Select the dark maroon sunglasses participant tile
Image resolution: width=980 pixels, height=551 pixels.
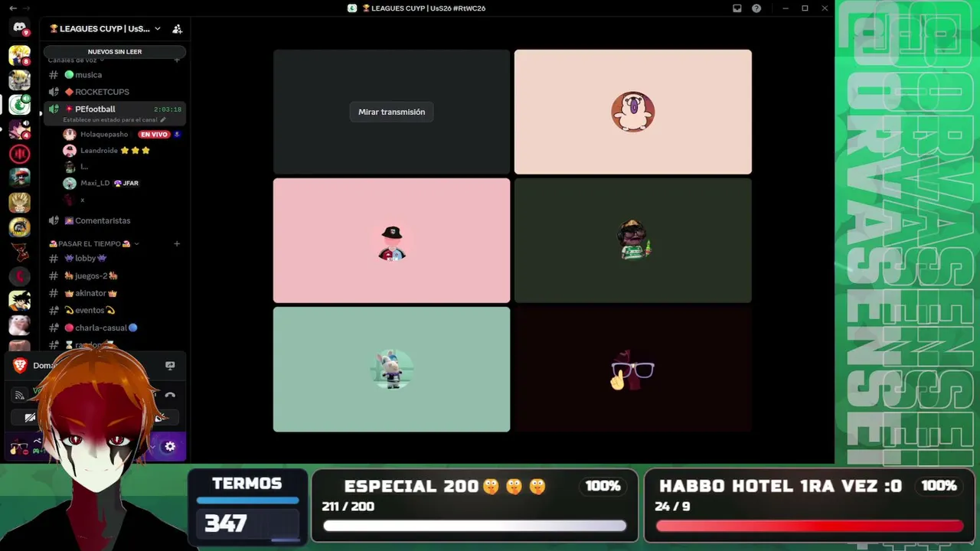pos(632,369)
